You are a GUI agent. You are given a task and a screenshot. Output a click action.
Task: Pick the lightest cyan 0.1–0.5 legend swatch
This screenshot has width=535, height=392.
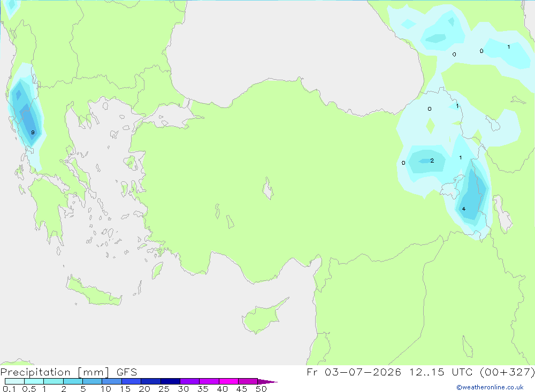tap(14, 381)
